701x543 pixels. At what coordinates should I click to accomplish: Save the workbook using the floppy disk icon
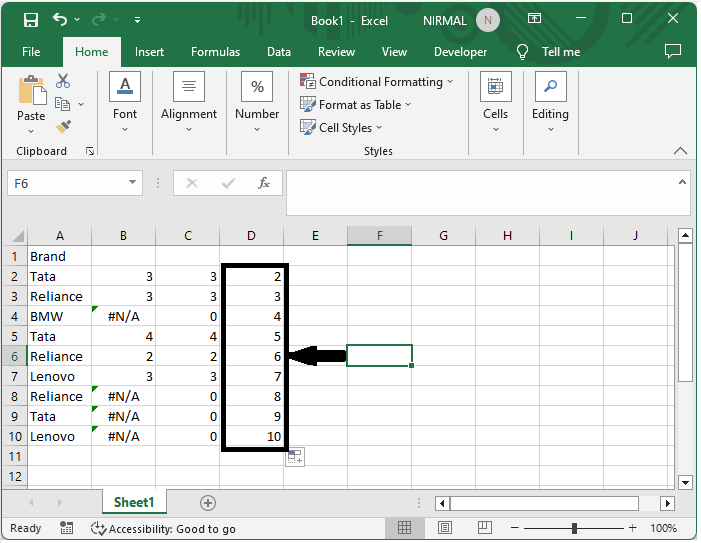[x=31, y=20]
